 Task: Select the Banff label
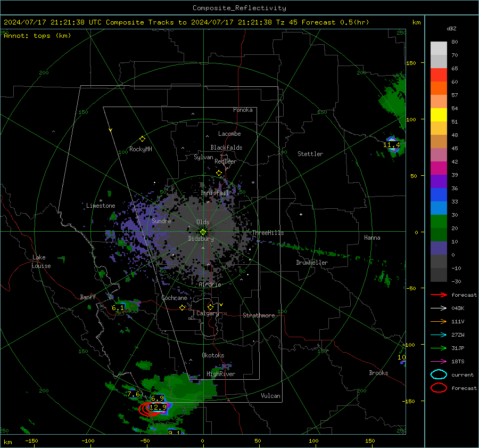(x=88, y=297)
